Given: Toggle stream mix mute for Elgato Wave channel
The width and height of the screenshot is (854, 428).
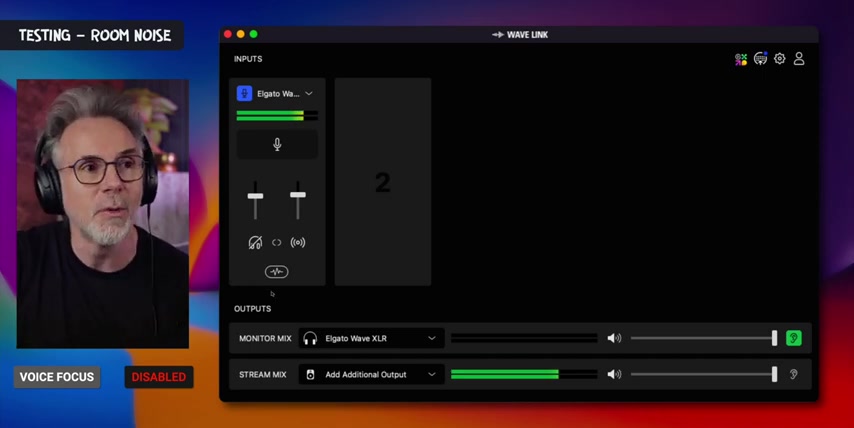Looking at the screenshot, I should click(298, 242).
